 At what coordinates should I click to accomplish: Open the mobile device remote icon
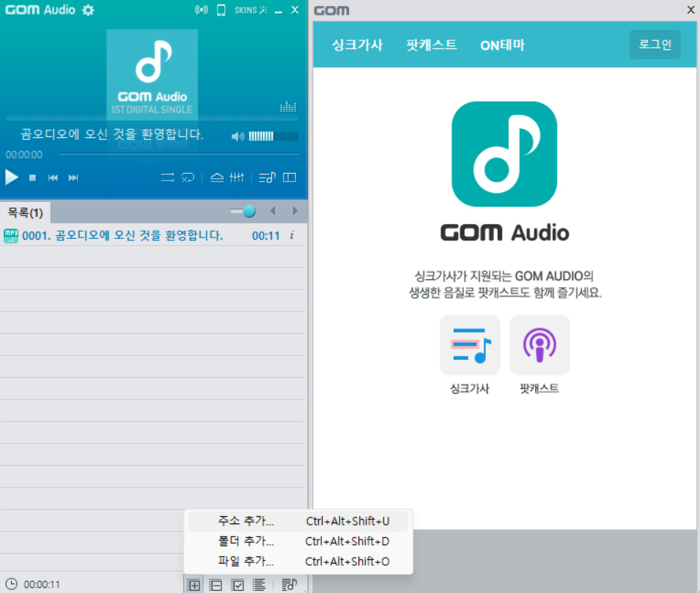point(221,10)
